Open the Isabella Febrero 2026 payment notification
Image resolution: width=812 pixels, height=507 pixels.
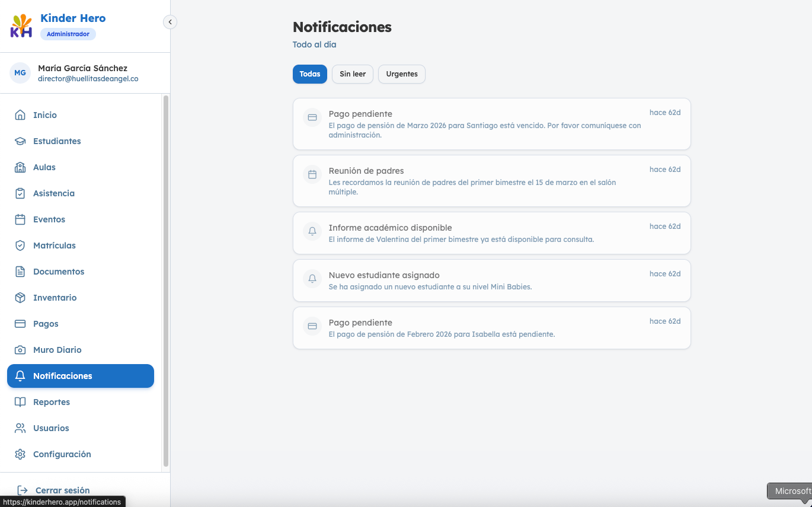[492, 328]
